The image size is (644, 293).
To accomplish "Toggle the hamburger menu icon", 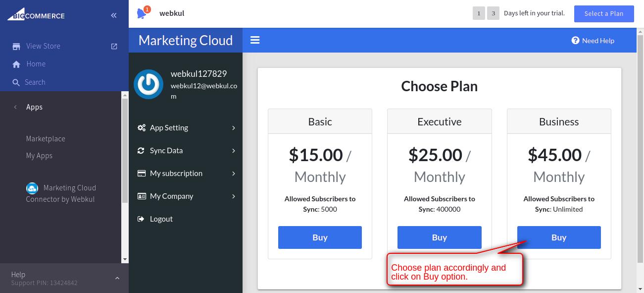I will point(255,40).
